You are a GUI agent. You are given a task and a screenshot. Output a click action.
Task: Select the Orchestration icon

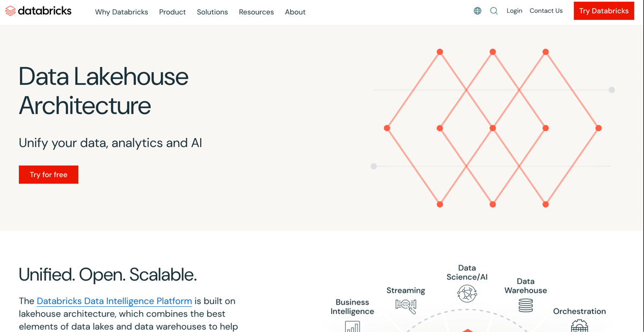(580, 326)
